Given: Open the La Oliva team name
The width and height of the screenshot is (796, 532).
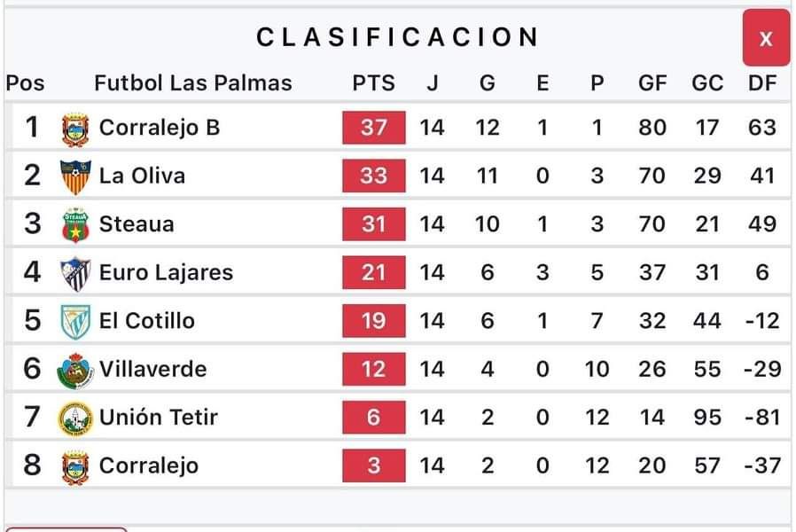Looking at the screenshot, I should (x=142, y=176).
